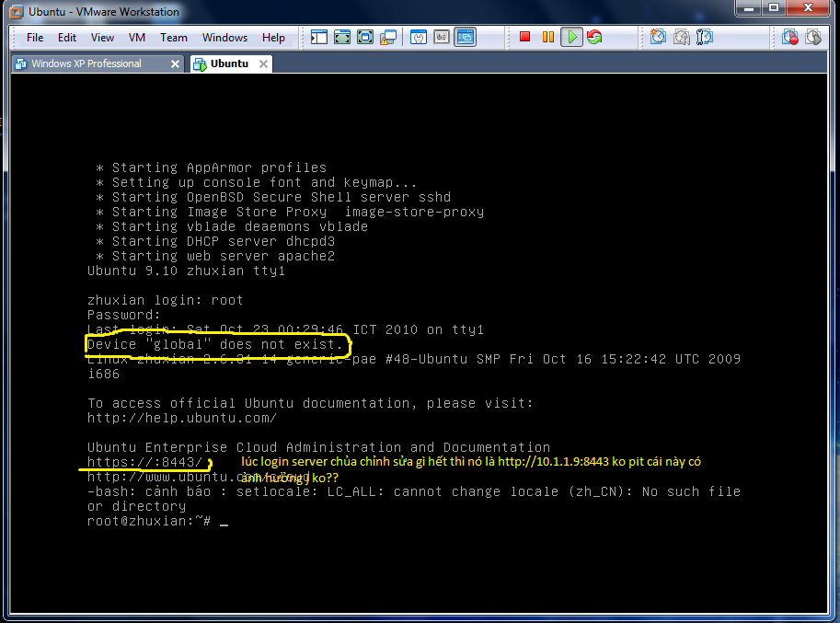Click the Unity mode icon with warning

[388, 37]
